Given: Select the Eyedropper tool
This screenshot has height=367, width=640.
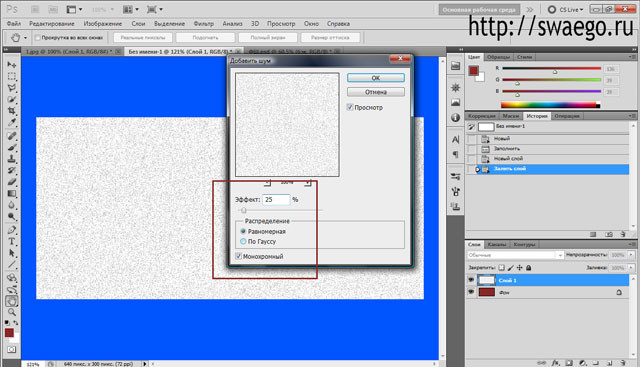Looking at the screenshot, I should click(x=12, y=123).
